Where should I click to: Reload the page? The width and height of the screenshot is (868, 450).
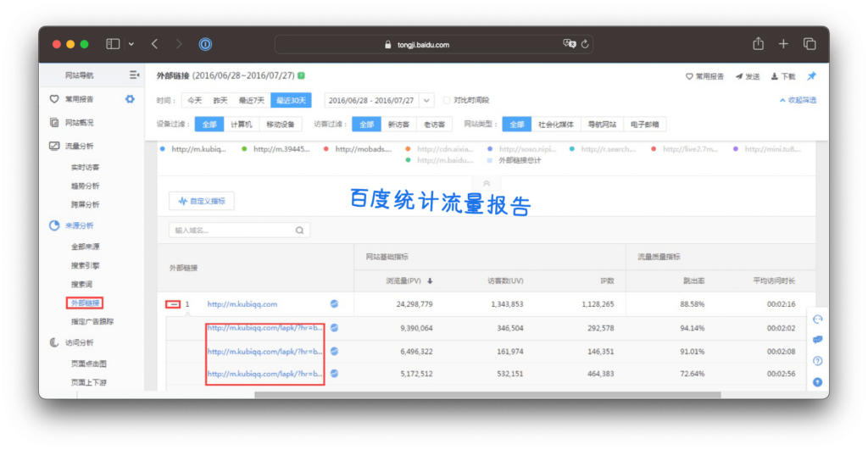[585, 44]
